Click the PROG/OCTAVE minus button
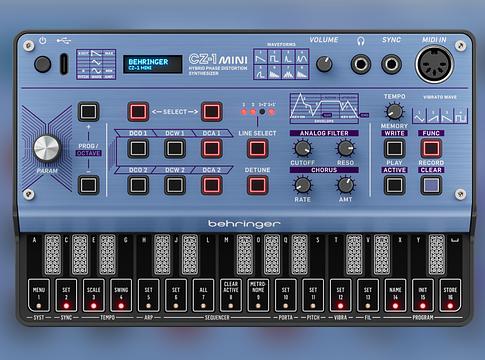Screen dimensions: 485x360 click(x=88, y=185)
